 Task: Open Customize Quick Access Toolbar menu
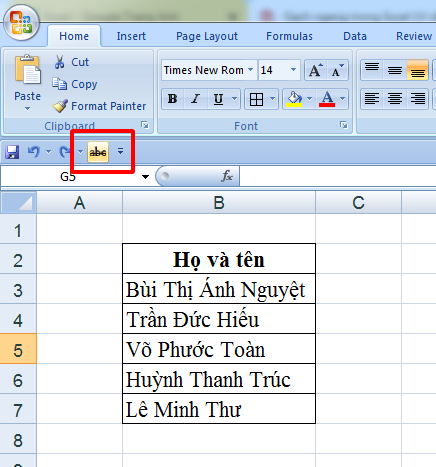(120, 152)
